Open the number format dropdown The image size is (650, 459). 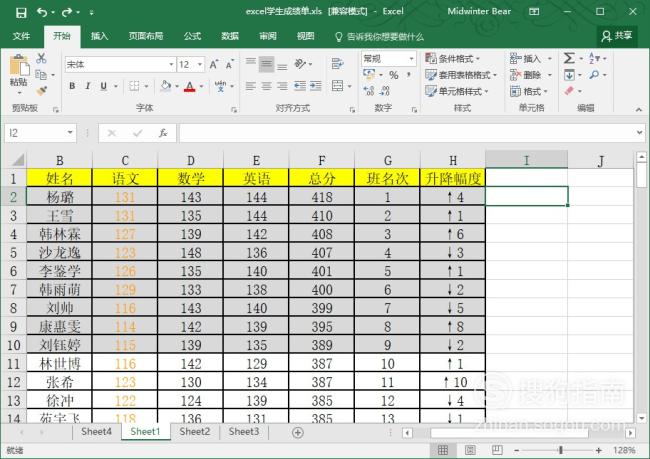[411, 58]
